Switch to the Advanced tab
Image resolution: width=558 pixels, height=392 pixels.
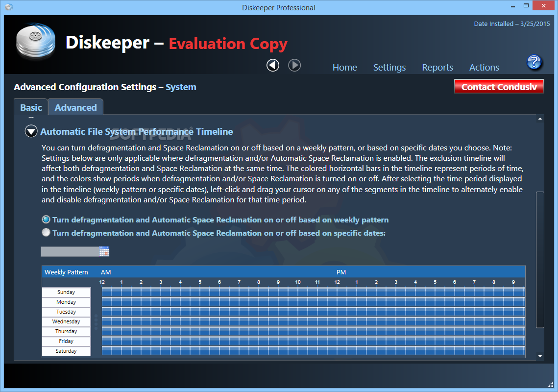pos(75,107)
